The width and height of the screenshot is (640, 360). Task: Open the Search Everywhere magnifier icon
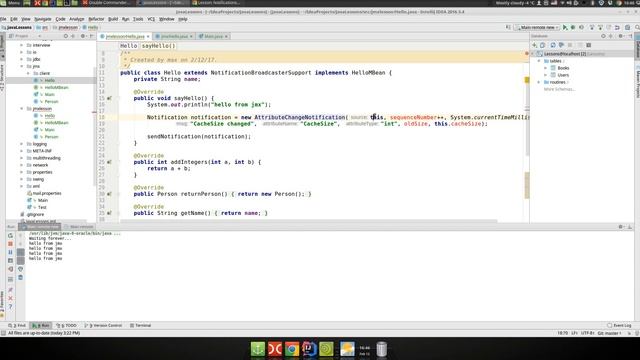637,27
